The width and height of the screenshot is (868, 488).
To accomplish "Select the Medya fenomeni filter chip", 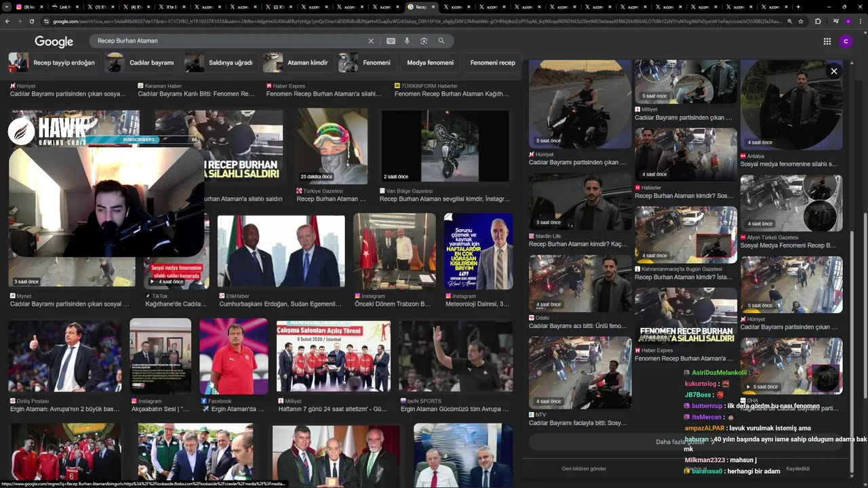I will coord(430,62).
